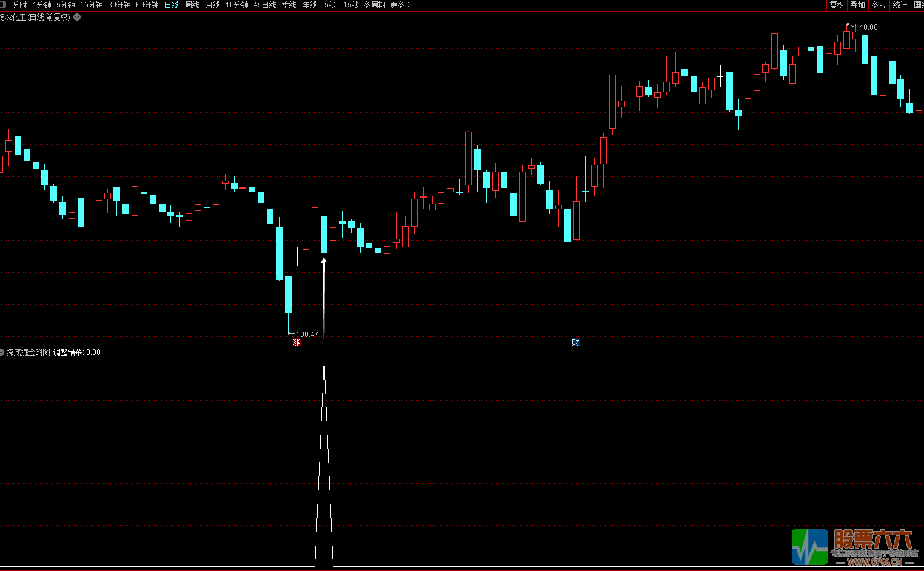Click the white indicator spike peak

324,362
